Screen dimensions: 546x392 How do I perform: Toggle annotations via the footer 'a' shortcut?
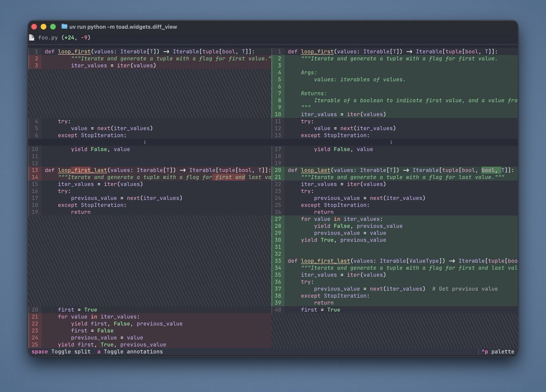[130, 352]
